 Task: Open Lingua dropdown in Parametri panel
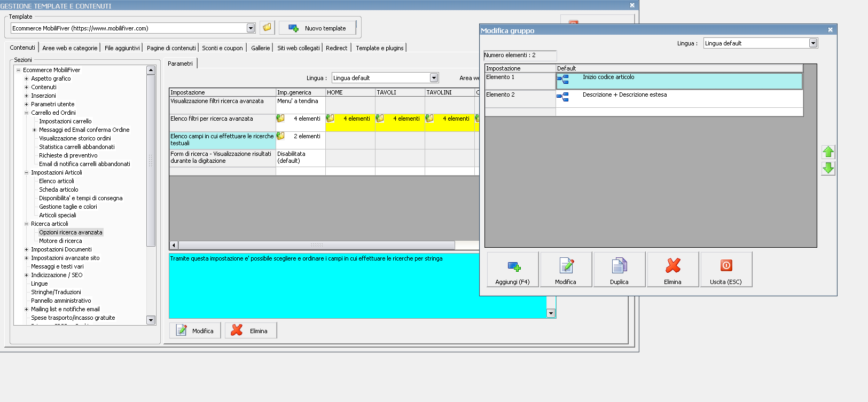pos(434,78)
